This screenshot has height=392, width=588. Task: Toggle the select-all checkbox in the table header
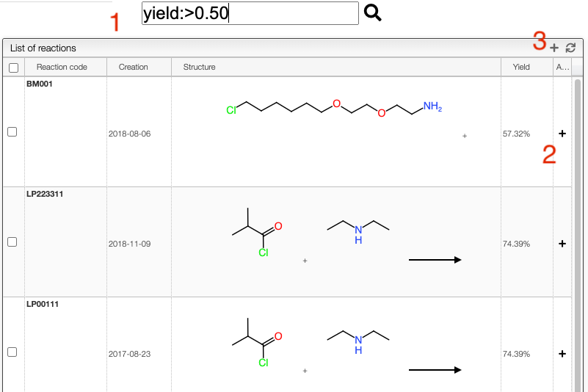point(13,68)
